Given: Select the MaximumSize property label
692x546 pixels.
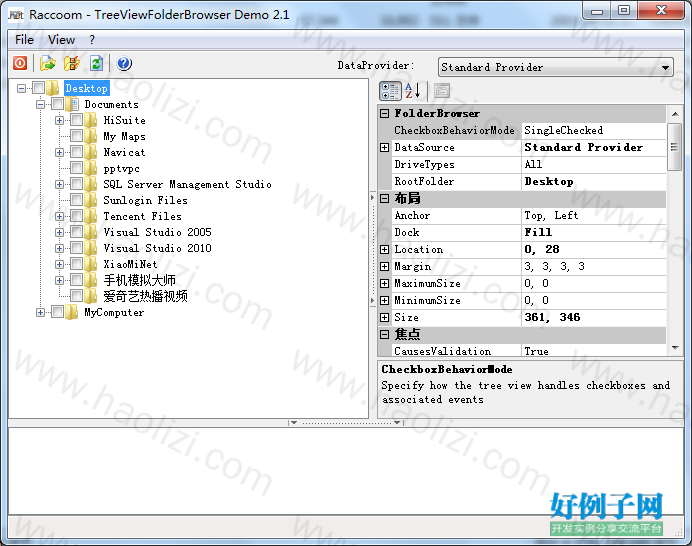Looking at the screenshot, I should click(427, 283).
